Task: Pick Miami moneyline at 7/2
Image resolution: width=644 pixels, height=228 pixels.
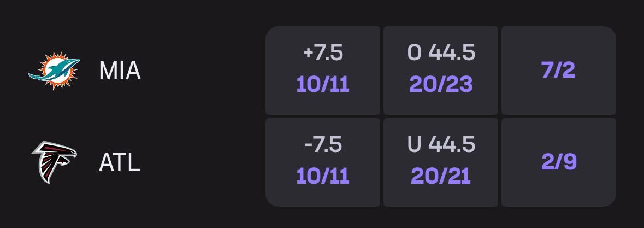Action: point(558,71)
